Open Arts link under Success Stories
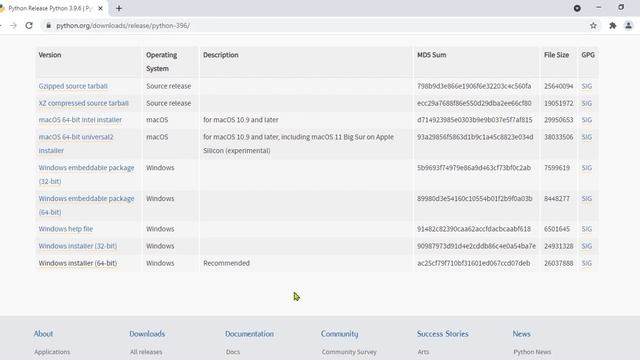640x360 pixels. 423,352
